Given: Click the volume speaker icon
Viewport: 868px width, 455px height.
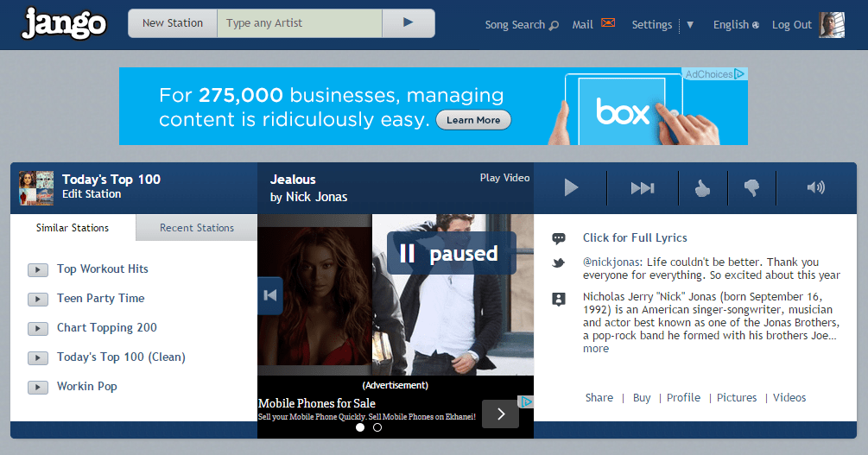Looking at the screenshot, I should 815,188.
